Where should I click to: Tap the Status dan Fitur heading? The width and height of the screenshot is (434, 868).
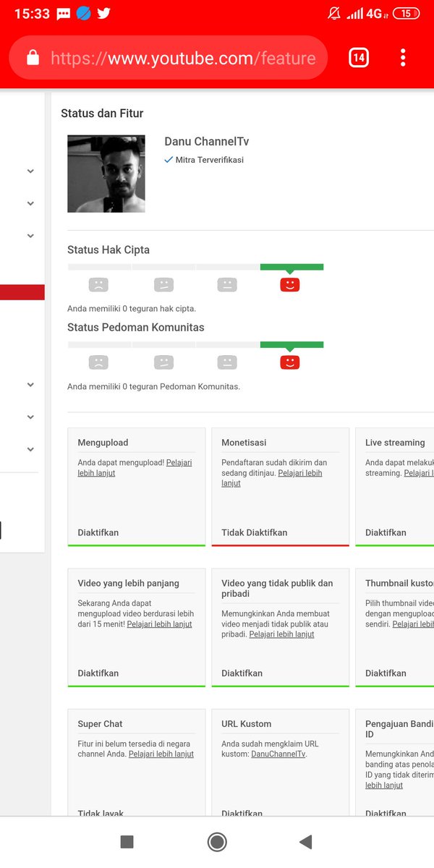pos(102,114)
